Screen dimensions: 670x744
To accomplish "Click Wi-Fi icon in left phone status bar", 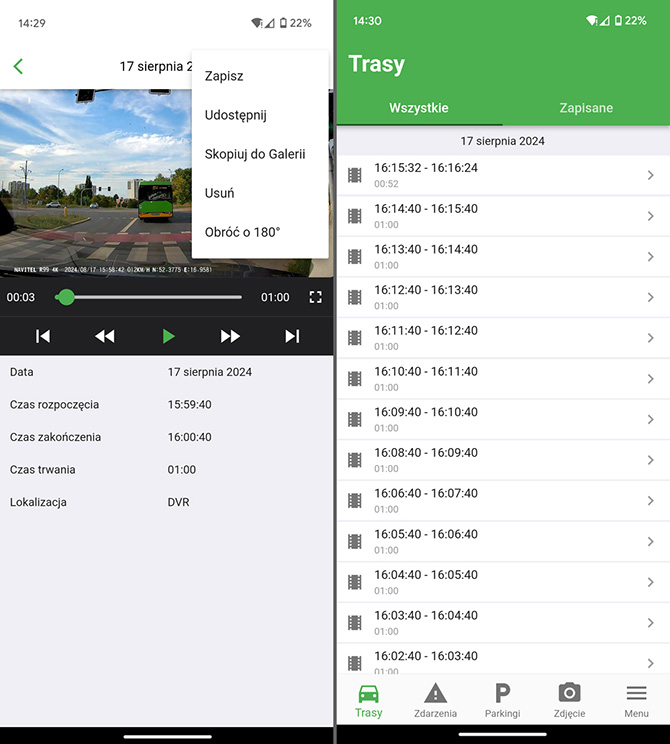I will [x=257, y=23].
